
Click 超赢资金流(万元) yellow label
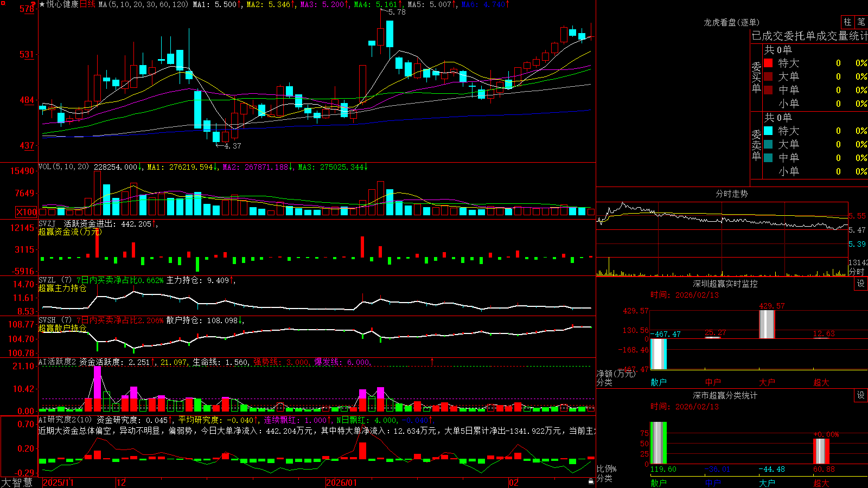pyautogui.click(x=70, y=232)
